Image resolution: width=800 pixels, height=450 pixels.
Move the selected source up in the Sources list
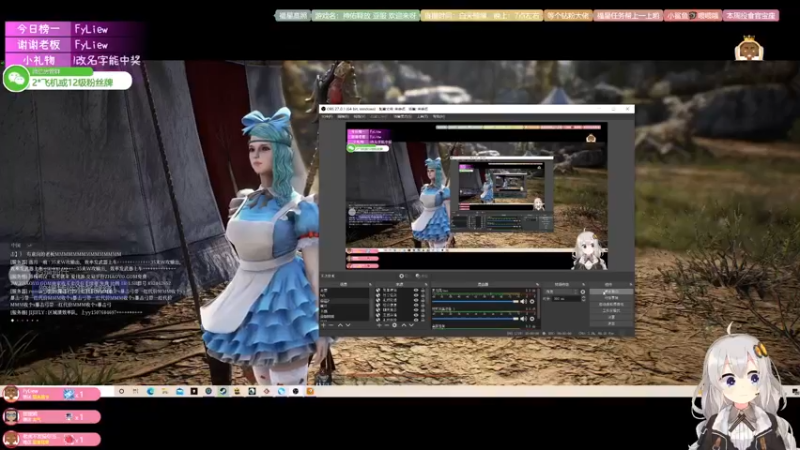click(404, 325)
